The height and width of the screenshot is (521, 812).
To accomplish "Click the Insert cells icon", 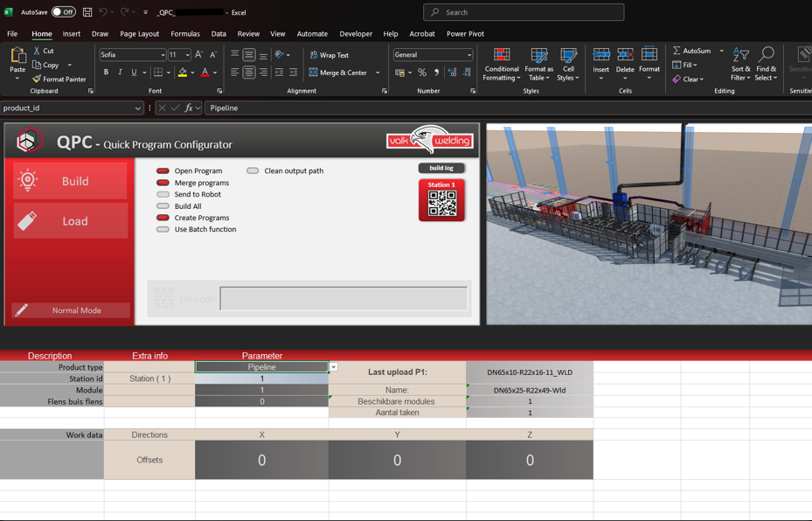I will click(x=601, y=54).
